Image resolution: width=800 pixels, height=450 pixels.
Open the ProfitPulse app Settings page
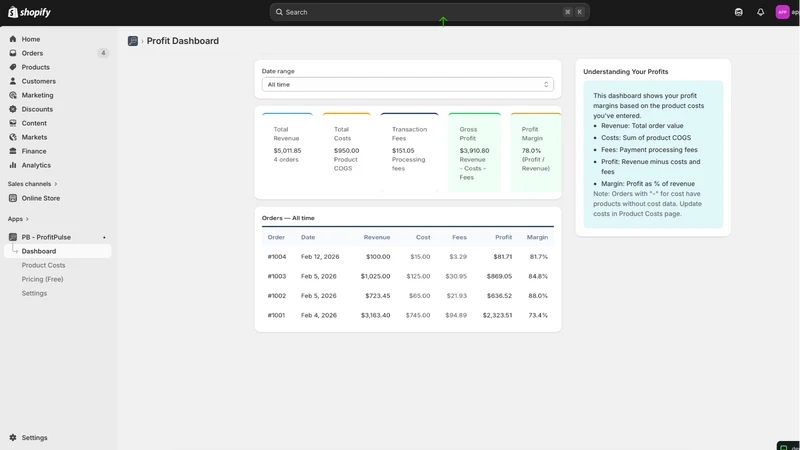[x=34, y=293]
